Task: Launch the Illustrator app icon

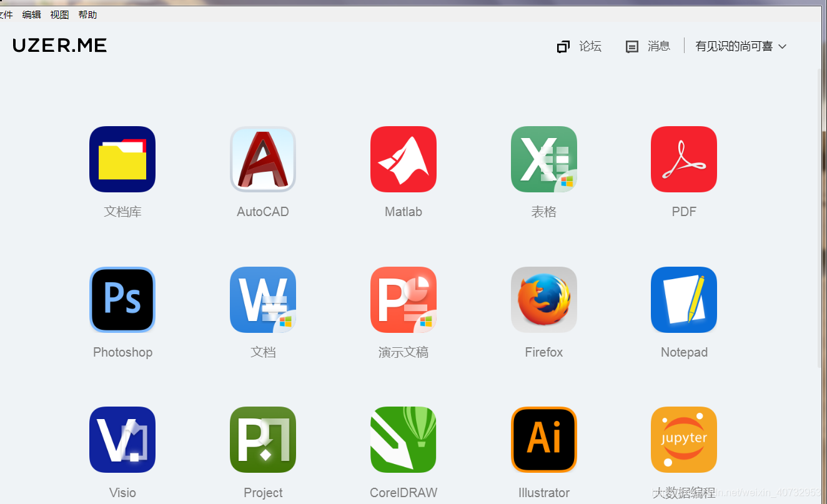Action: [x=544, y=440]
